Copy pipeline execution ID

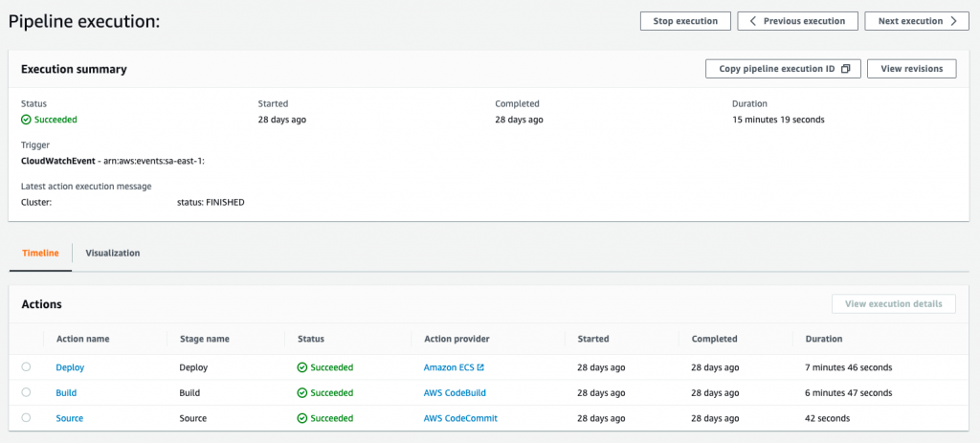click(x=783, y=69)
